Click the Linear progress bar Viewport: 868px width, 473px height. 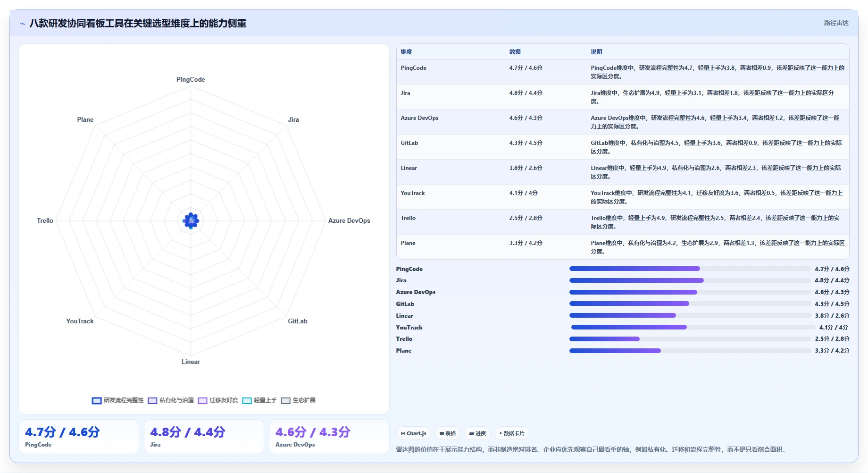pos(690,315)
